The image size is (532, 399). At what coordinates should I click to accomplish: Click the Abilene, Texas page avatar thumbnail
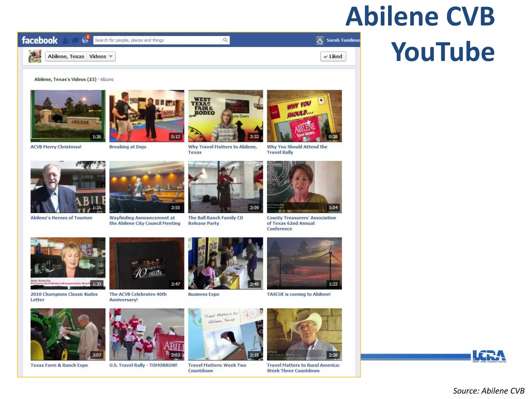point(35,56)
